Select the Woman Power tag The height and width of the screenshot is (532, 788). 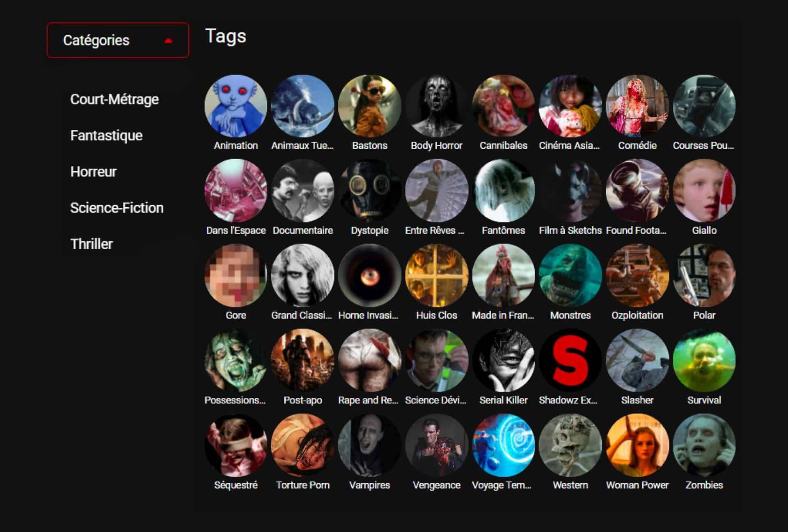pyautogui.click(x=637, y=445)
